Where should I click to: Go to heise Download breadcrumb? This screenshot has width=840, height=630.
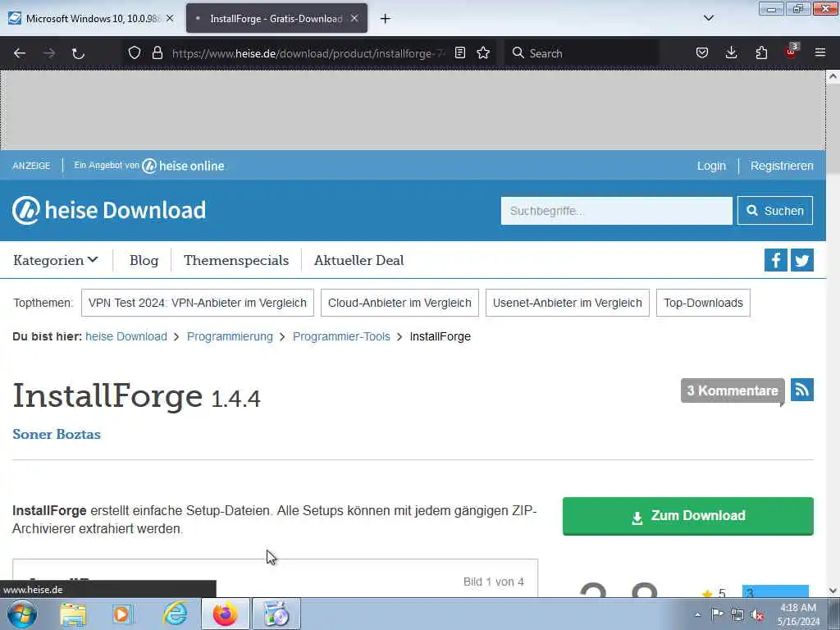click(x=126, y=336)
